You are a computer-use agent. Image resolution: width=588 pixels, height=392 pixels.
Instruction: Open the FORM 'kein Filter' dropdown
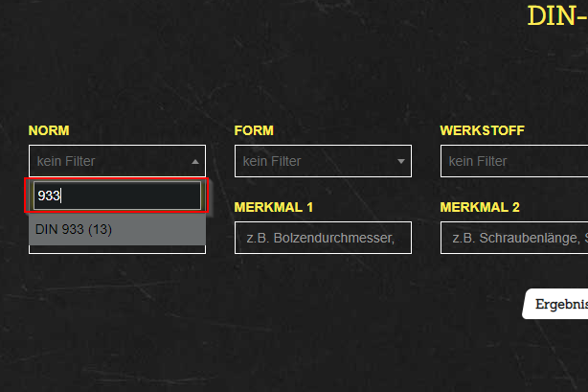click(316, 161)
